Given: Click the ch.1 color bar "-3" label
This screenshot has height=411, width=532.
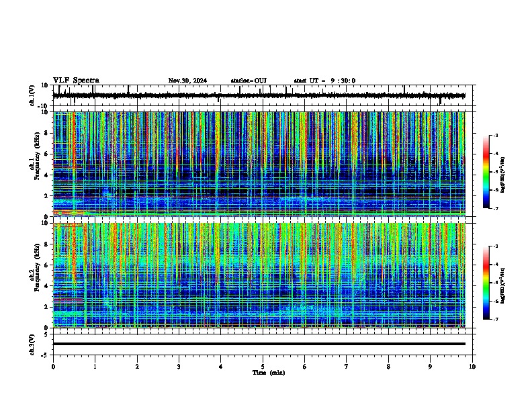Looking at the screenshot, I should pyautogui.click(x=496, y=135).
